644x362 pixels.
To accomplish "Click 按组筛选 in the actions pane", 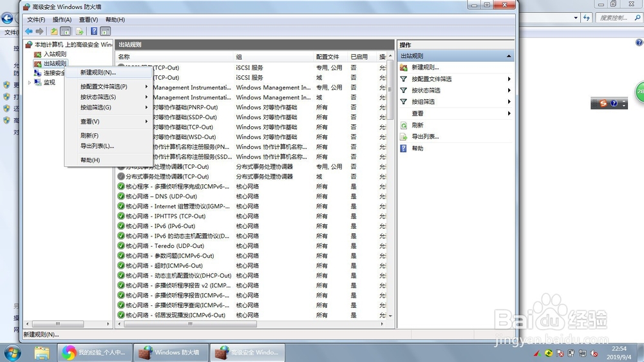I will click(x=423, y=102).
